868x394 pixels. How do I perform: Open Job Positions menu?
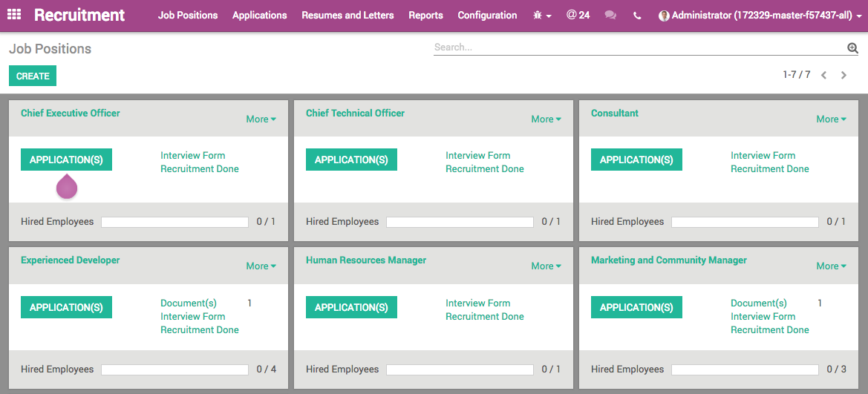(x=188, y=16)
